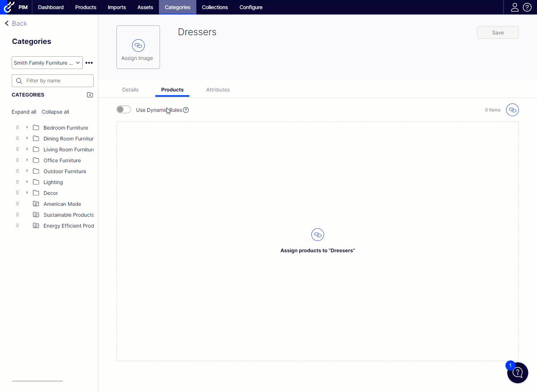Click inside the Filter by name field
Screen dimensions: 537x392
pos(52,81)
